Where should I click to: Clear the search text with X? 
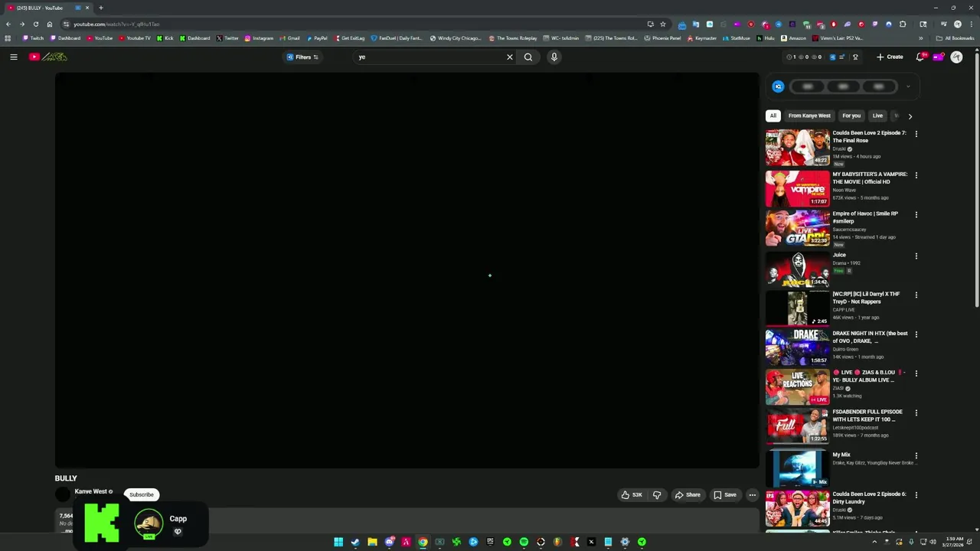[x=510, y=57]
